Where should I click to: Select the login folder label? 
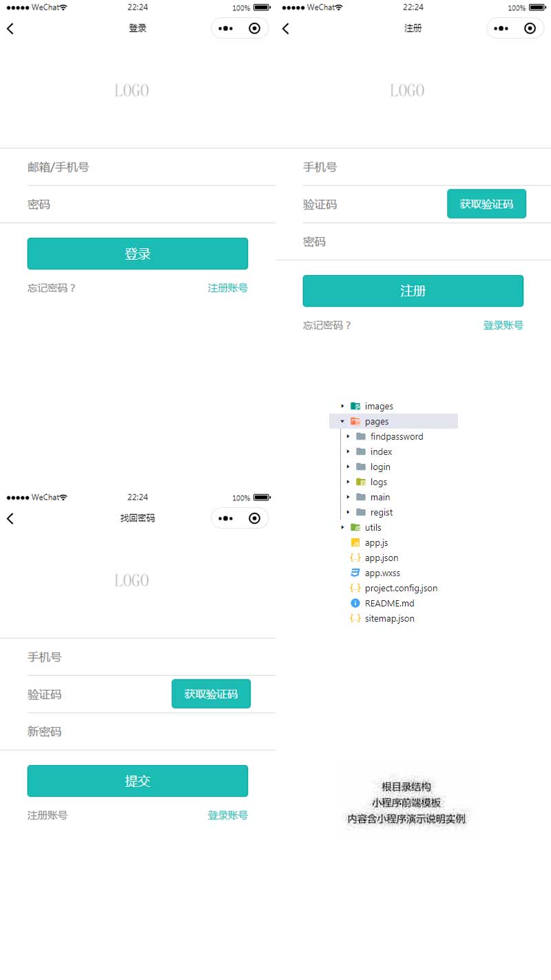[x=380, y=467]
